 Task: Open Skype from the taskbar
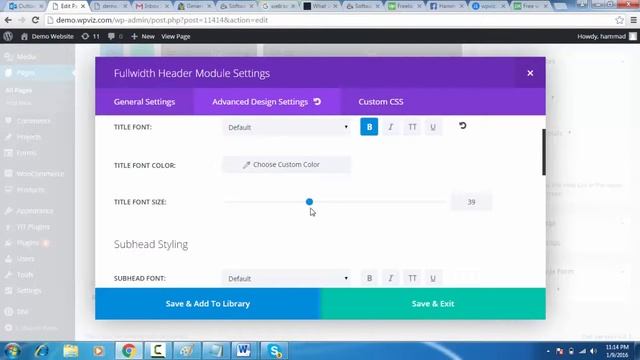274,351
